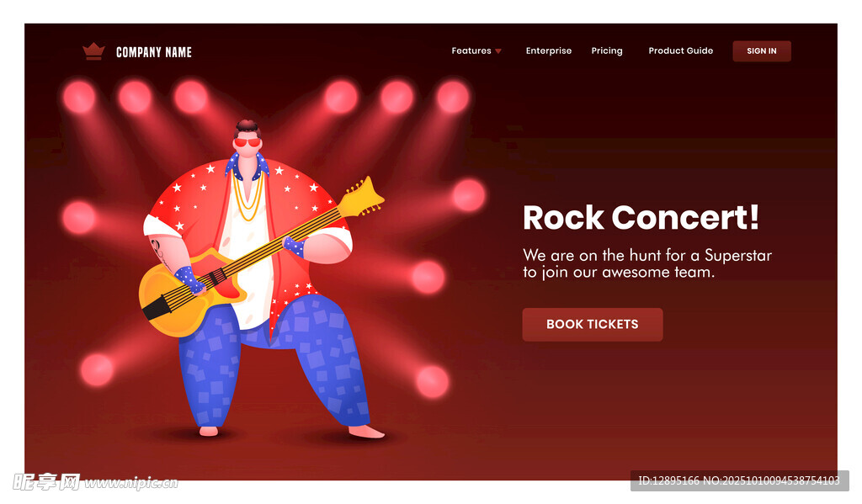Click the image ID number text
This screenshot has width=862, height=504.
coord(738,480)
